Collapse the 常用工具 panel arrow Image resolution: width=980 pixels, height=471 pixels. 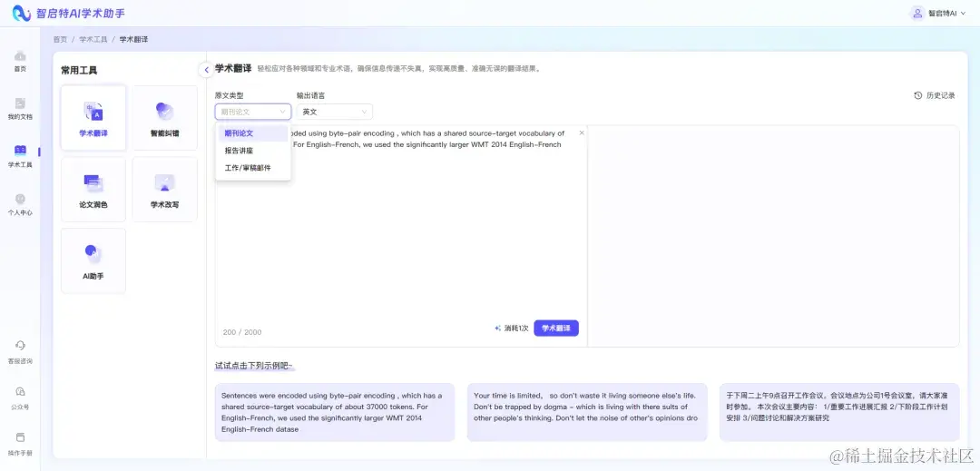pos(206,70)
